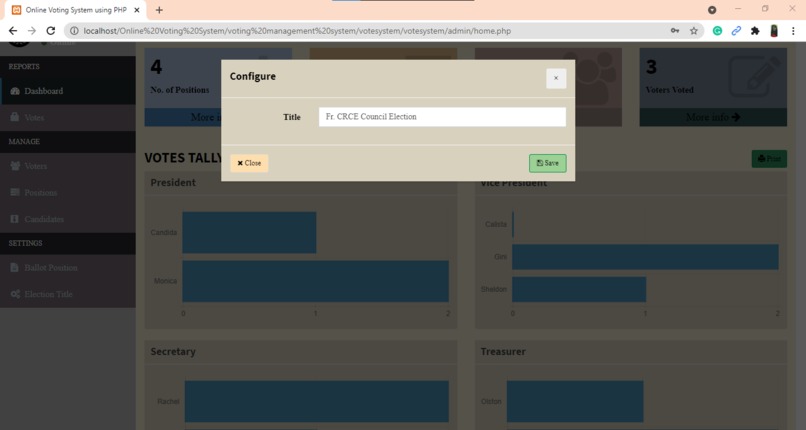Click the Configure dialog title
This screenshot has width=806, height=430.
pos(252,76)
